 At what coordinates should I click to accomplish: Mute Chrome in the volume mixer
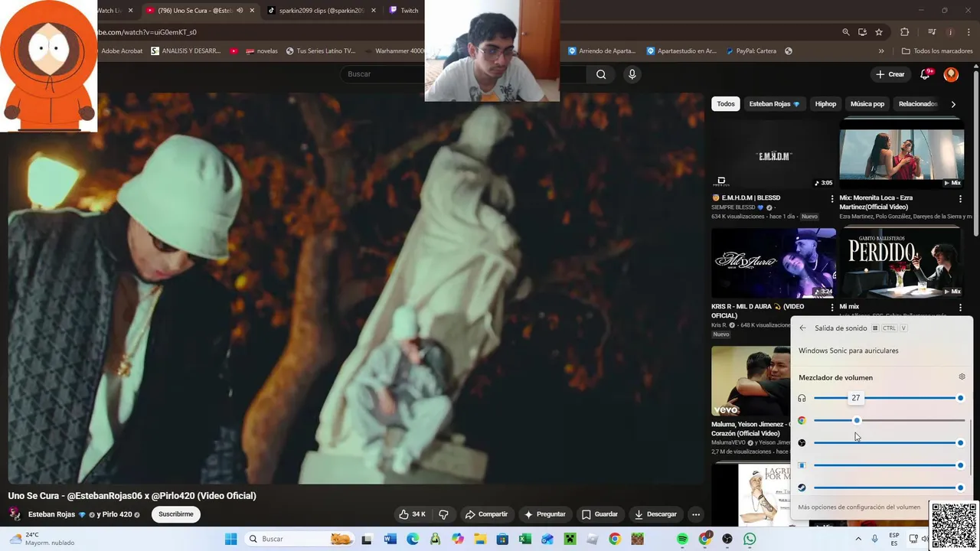point(802,420)
